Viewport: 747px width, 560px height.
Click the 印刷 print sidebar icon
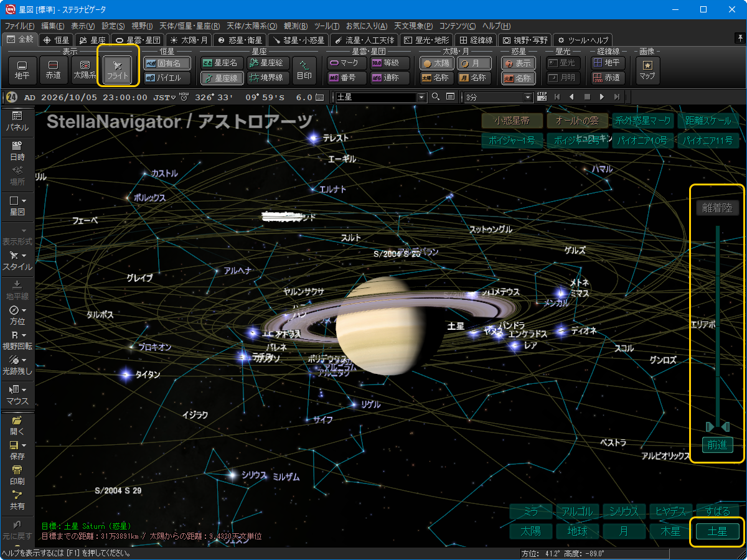(x=17, y=475)
